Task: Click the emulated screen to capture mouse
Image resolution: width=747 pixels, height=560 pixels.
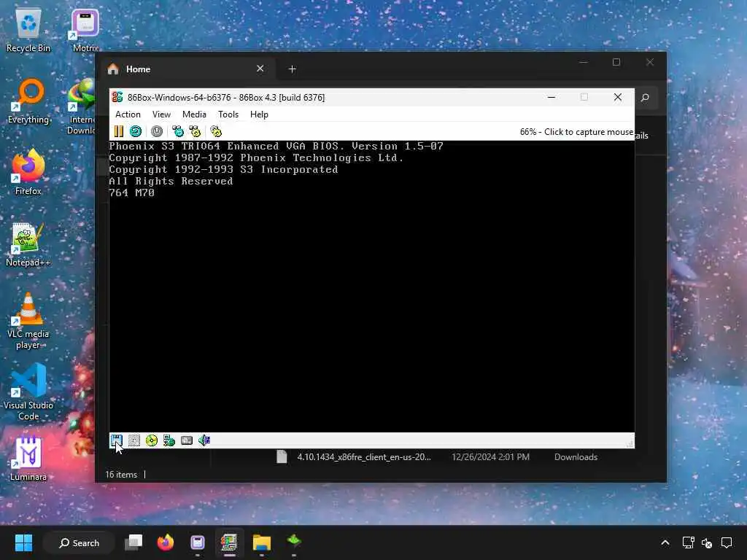Action: click(x=371, y=286)
